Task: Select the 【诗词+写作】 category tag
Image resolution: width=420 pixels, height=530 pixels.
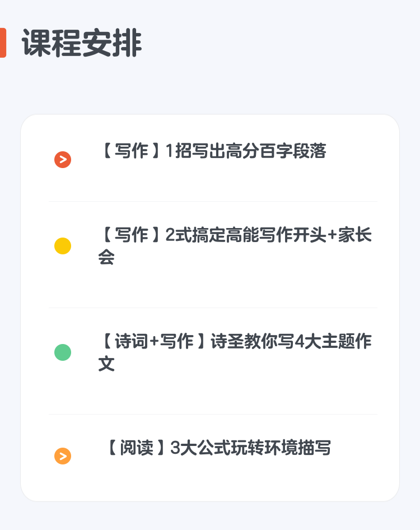Action: pyautogui.click(x=154, y=341)
